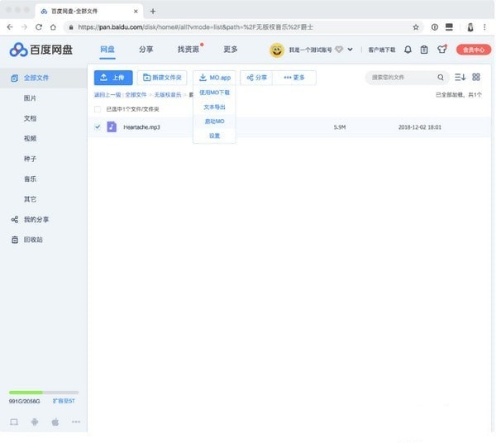Open the 更多 actions dropdown
The image size is (496, 448).
[x=293, y=78]
